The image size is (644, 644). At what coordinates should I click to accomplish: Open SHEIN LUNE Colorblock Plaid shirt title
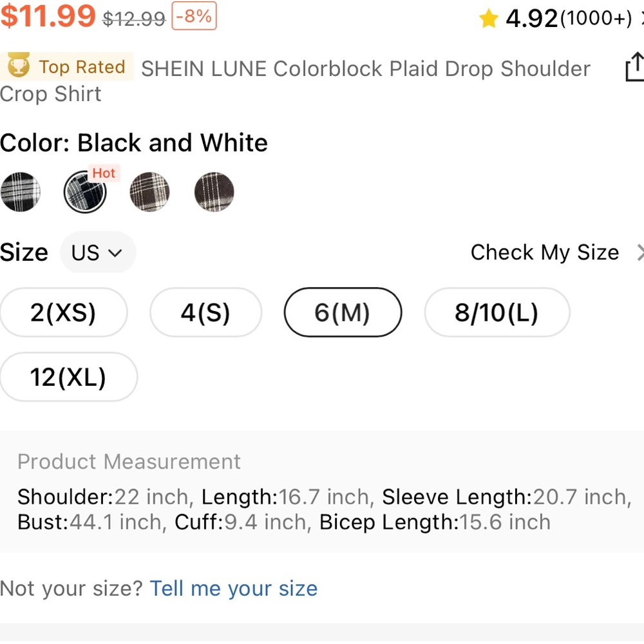[x=296, y=81]
